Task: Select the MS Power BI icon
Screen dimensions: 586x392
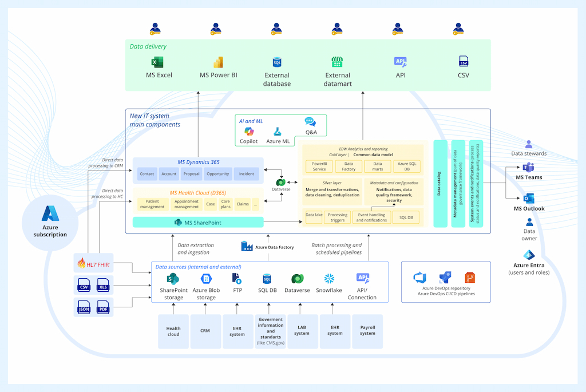Action: [x=217, y=62]
